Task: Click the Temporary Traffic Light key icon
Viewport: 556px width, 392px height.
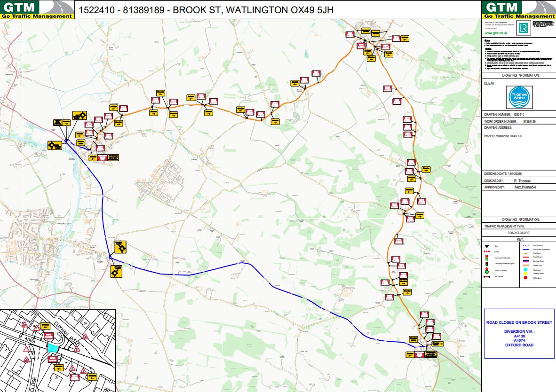Action: click(486, 258)
